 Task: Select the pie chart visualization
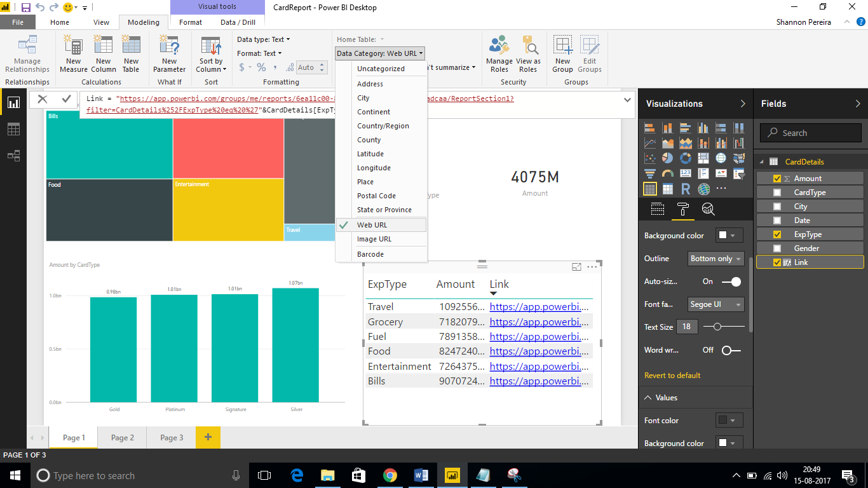pyautogui.click(x=668, y=158)
